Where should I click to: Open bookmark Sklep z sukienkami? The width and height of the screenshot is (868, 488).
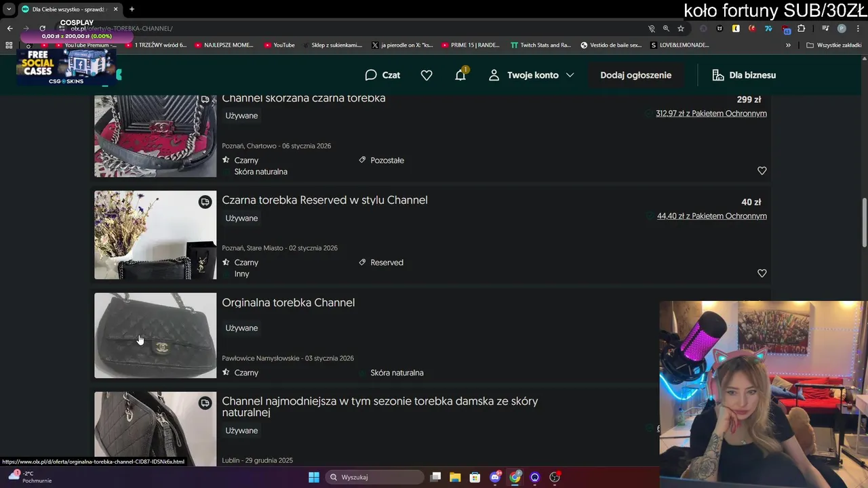[332, 45]
